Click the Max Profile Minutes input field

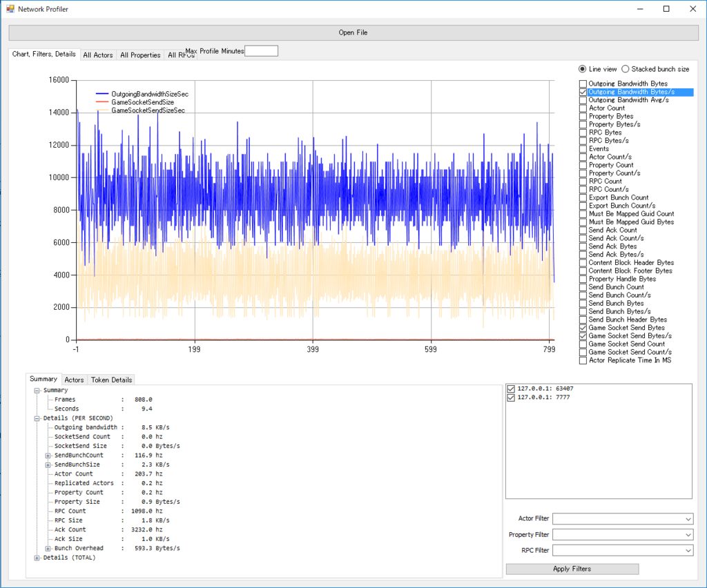pyautogui.click(x=262, y=51)
